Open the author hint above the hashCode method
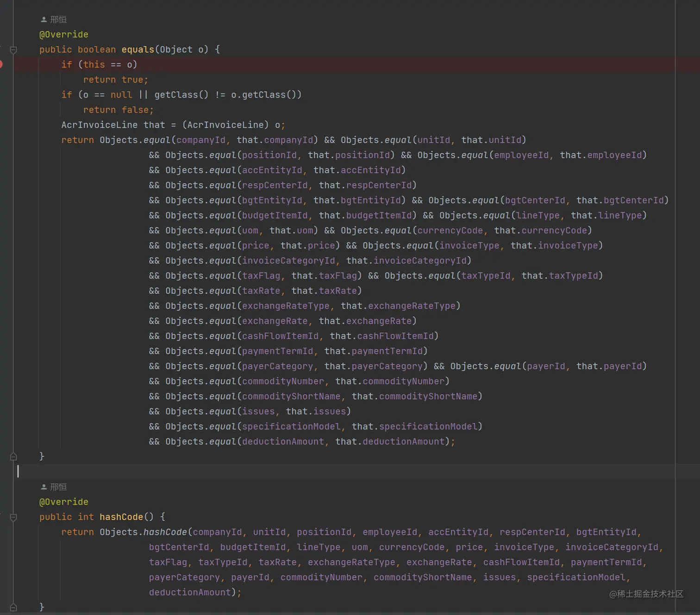Image resolution: width=700 pixels, height=615 pixels. 54,487
